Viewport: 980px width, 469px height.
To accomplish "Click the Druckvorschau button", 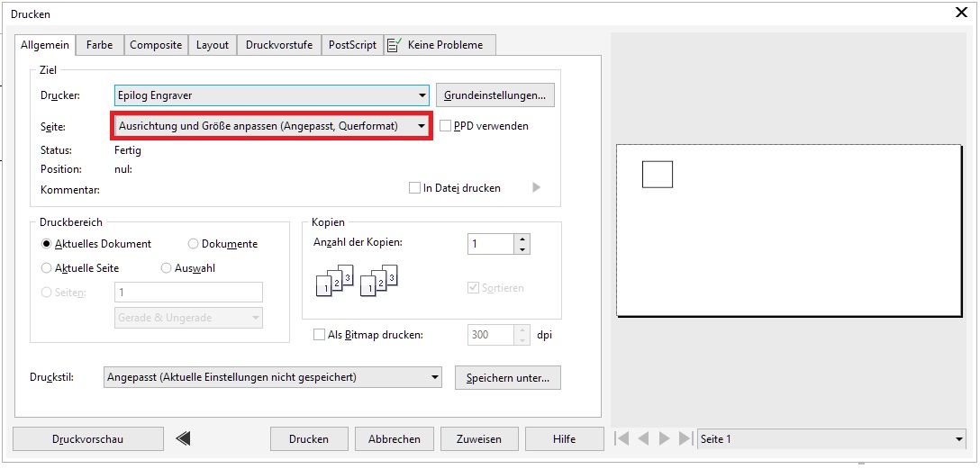I will tap(88, 439).
